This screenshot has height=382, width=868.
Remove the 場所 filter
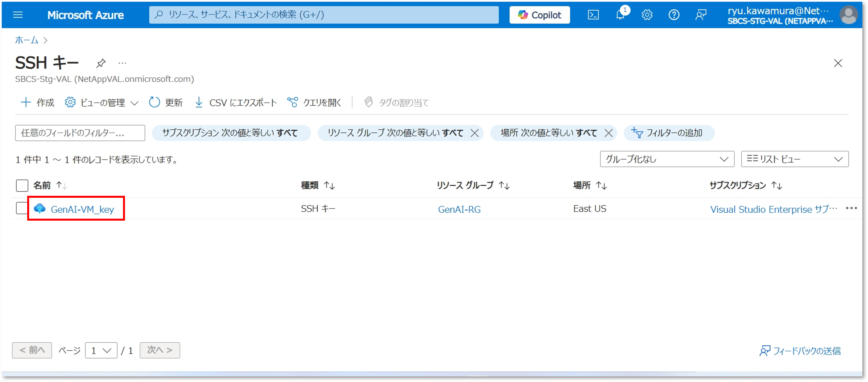click(x=608, y=133)
